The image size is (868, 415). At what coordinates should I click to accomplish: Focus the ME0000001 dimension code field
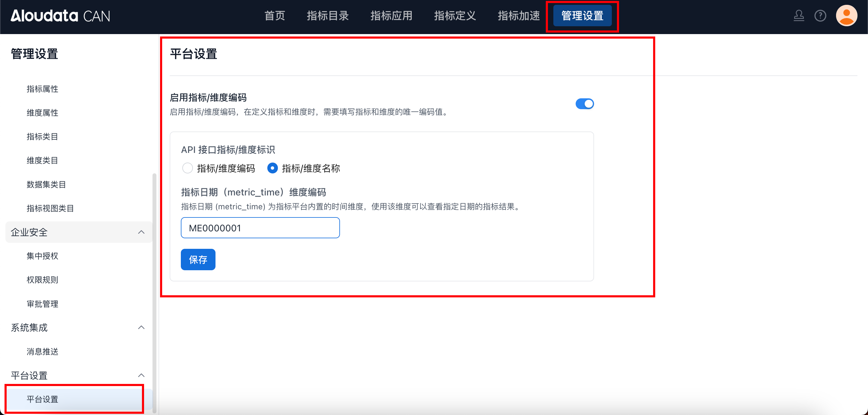click(260, 228)
